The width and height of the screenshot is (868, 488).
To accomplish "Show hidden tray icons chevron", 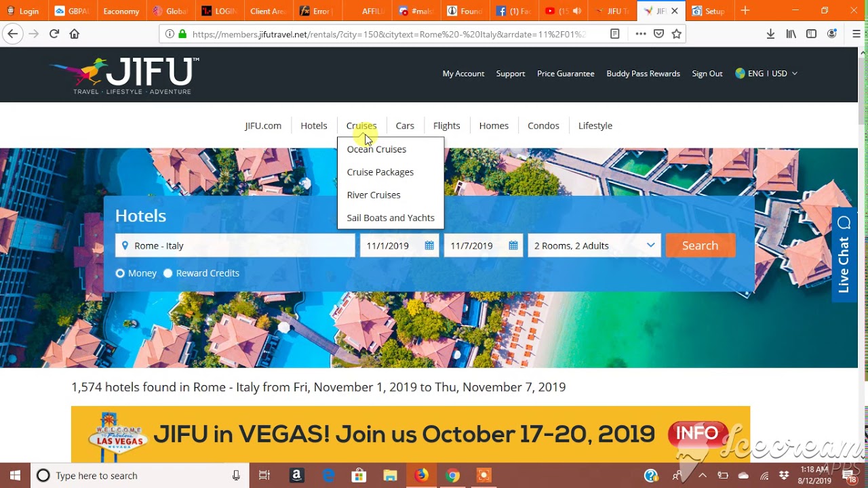I will [703, 476].
